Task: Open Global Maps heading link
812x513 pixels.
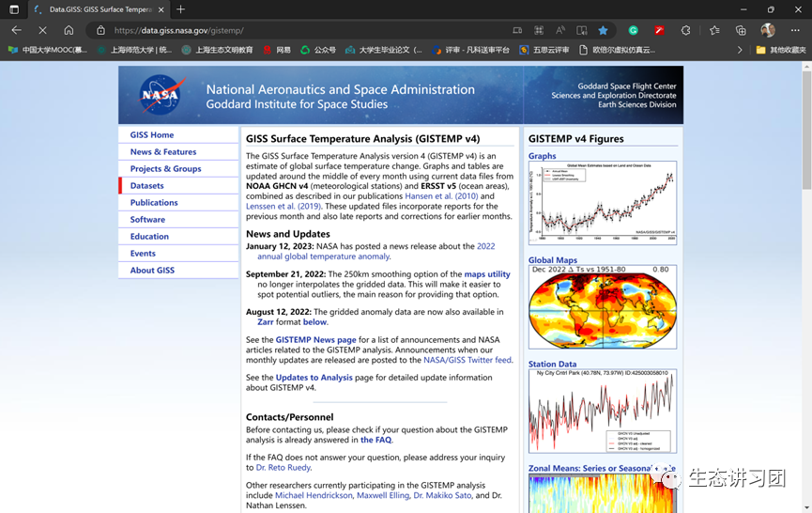Action: [553, 260]
